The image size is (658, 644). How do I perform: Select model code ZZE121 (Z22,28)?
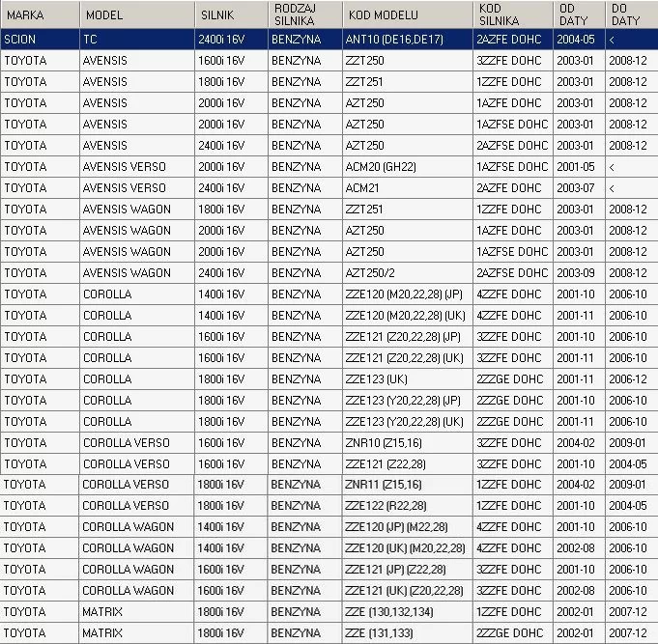[x=408, y=464]
